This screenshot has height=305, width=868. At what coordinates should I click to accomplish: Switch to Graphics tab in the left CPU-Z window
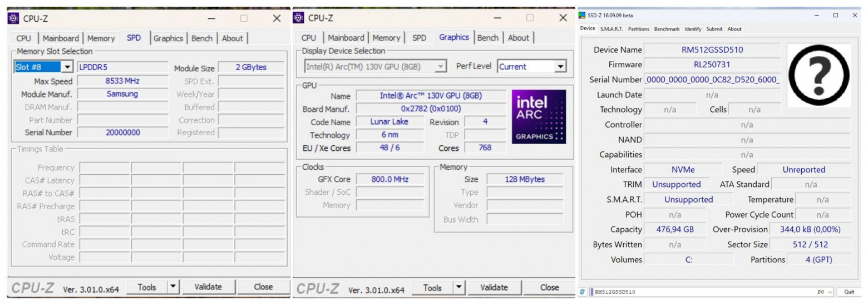point(168,38)
